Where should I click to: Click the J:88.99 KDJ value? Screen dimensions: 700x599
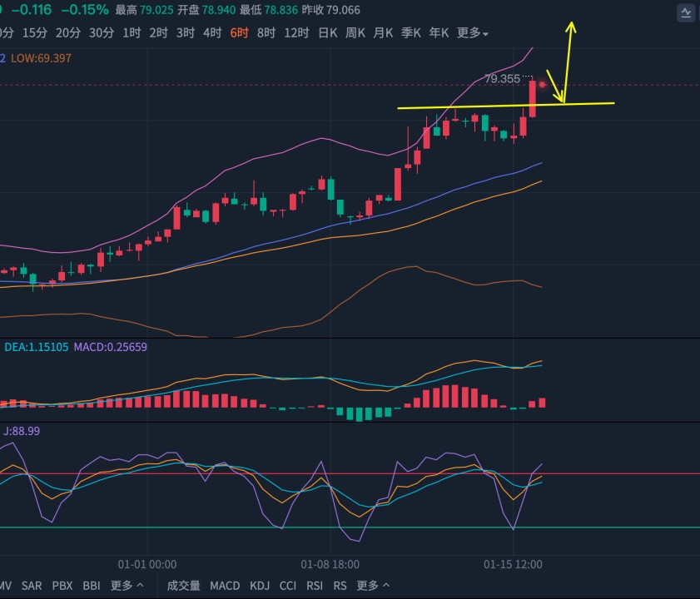[x=22, y=431]
